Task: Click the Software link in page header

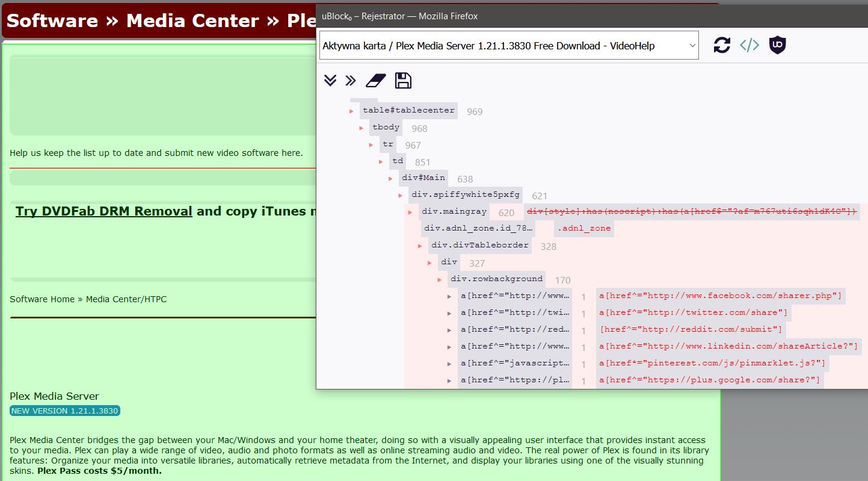Action: pos(52,20)
